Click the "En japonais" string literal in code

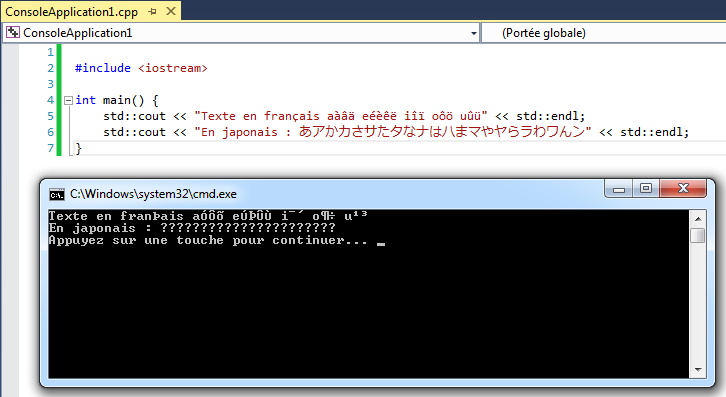click(x=393, y=132)
